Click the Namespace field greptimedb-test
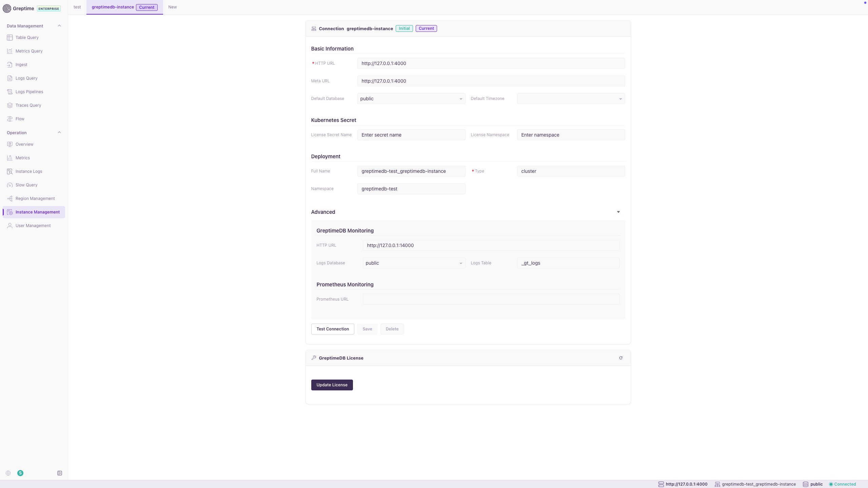This screenshot has height=488, width=868. [411, 189]
